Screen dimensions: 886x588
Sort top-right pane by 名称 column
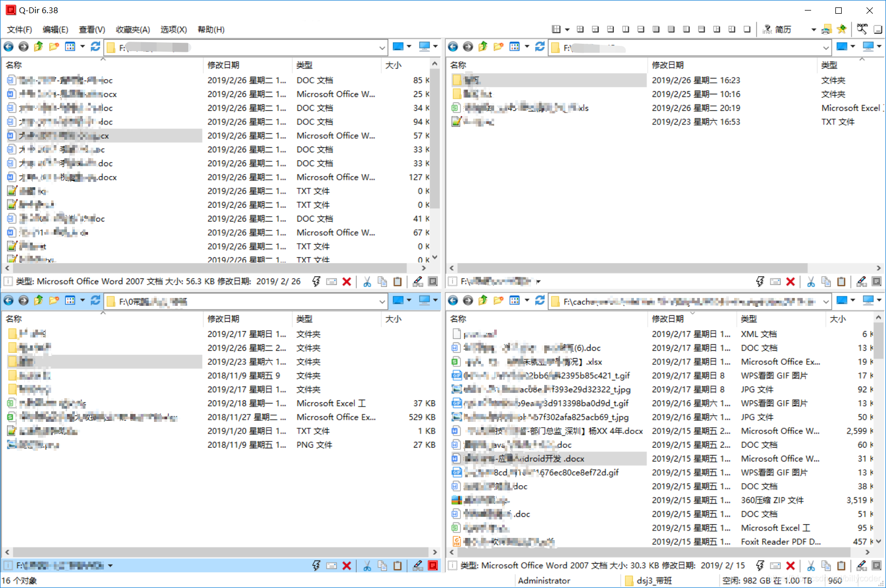(547, 65)
